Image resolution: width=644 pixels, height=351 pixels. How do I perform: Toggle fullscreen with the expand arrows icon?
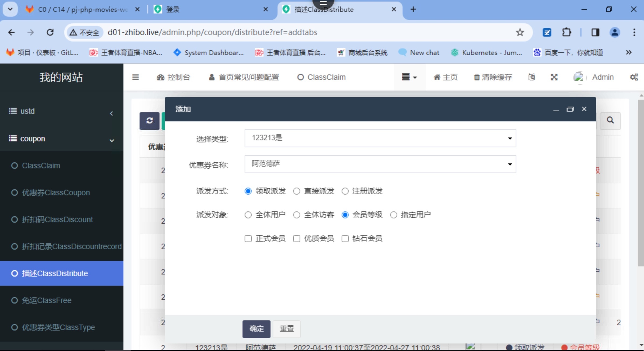(x=554, y=77)
